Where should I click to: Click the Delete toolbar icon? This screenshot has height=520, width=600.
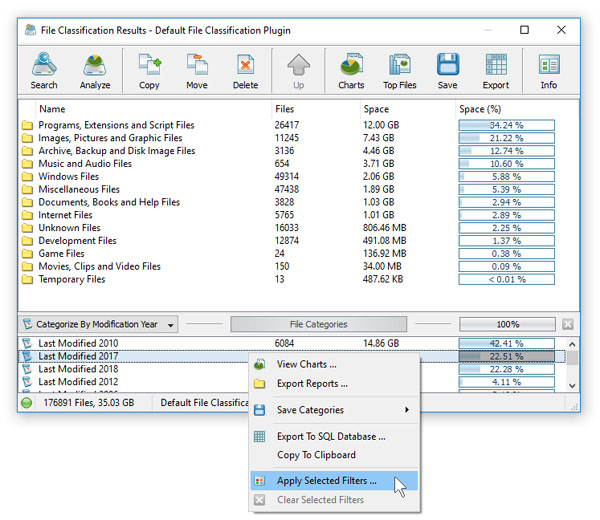[x=245, y=71]
